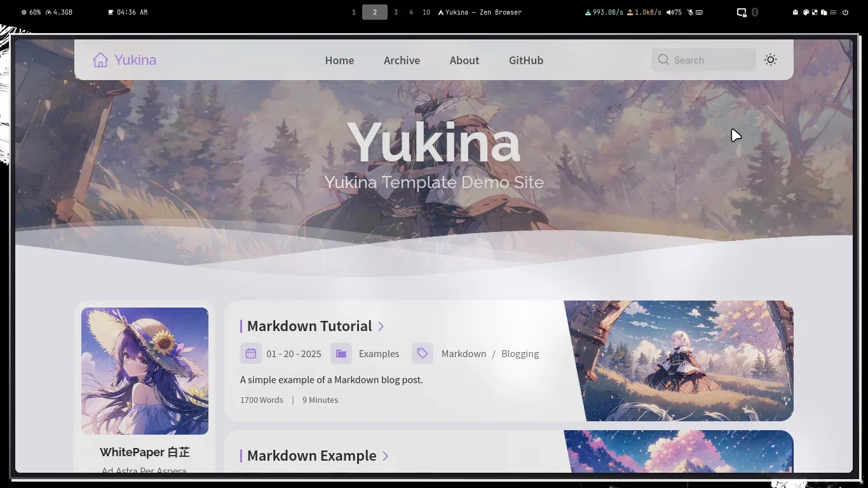The image size is (868, 488).
Task: Open the Markdown Tutorial post title
Action: pos(309,326)
